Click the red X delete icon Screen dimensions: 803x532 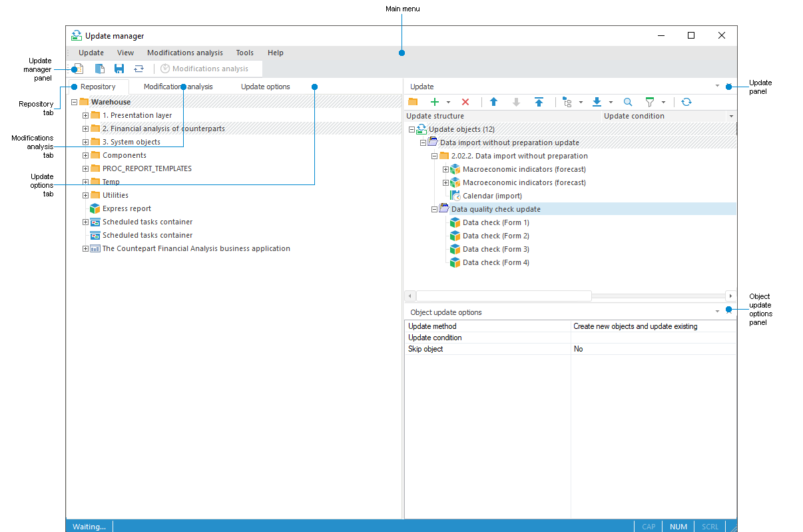pos(465,102)
